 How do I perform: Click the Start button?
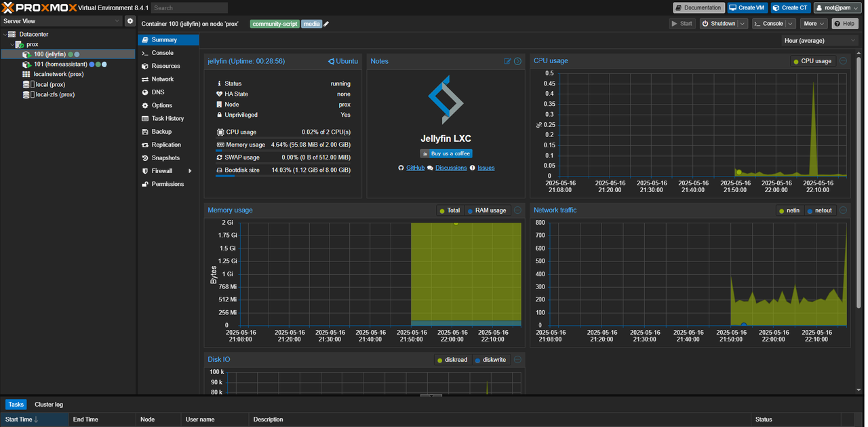[x=682, y=24]
